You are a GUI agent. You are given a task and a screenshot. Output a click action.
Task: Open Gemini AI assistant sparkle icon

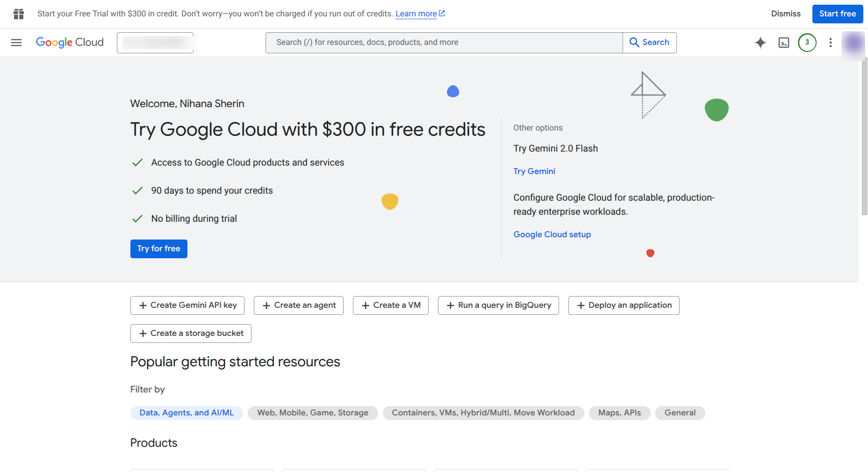pos(760,43)
